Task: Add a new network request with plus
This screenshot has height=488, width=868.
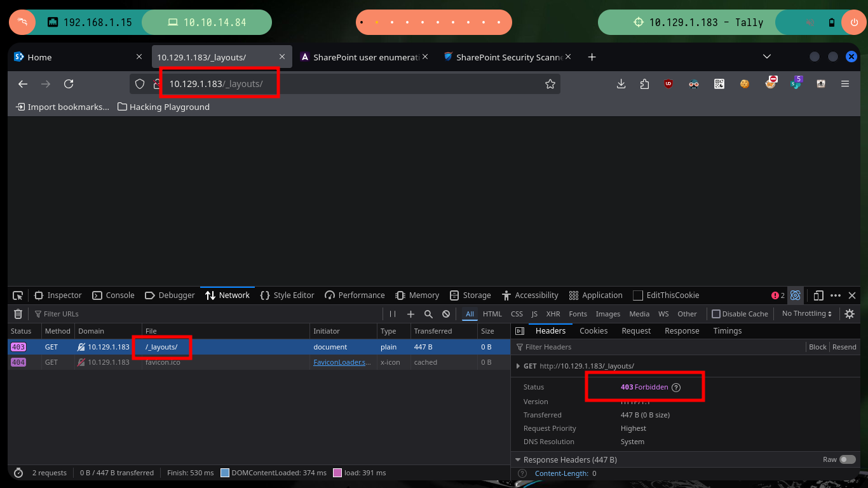Action: (410, 314)
